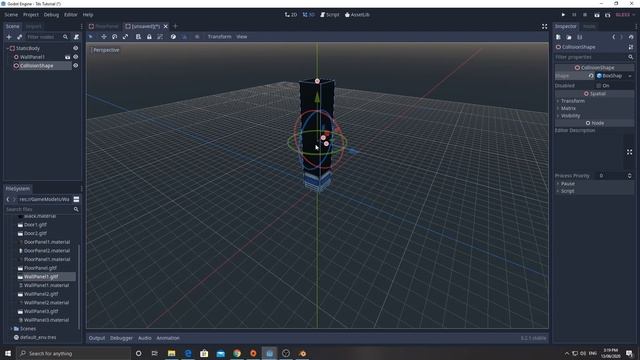
Task: Play a custom scene
Action: (608, 15)
